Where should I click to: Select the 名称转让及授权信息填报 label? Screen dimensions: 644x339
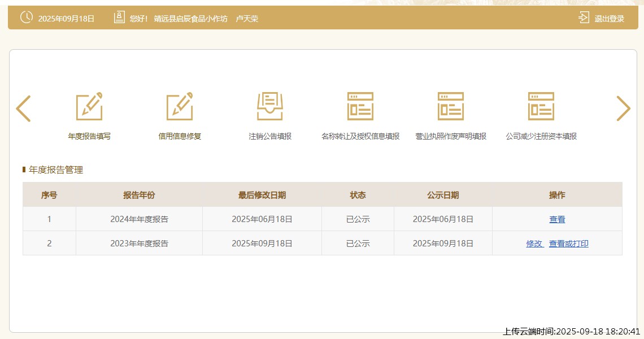point(360,136)
